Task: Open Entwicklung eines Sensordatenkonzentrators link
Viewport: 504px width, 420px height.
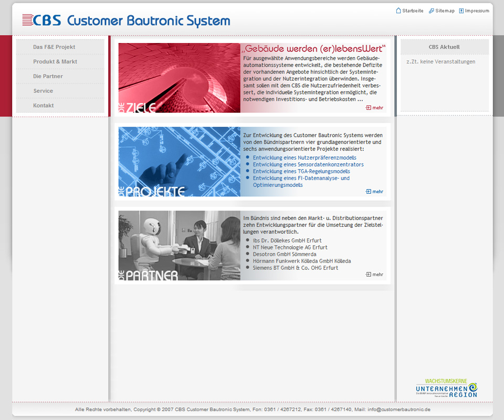Action: (x=308, y=164)
